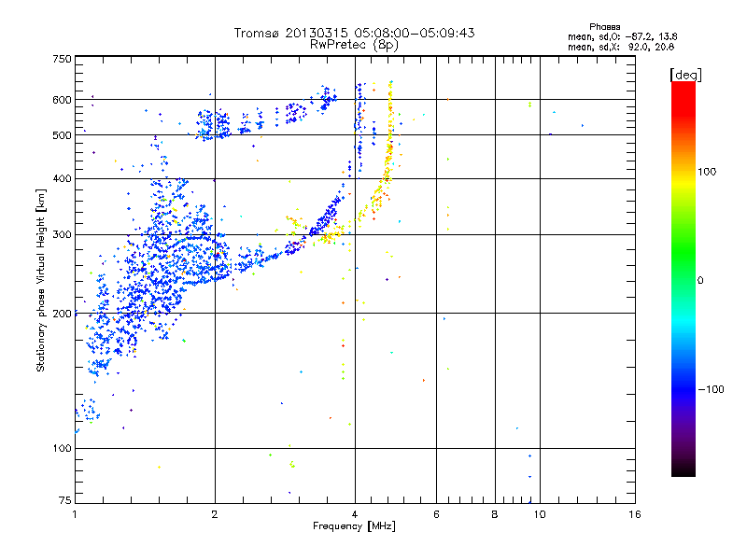Click colorbar tick label "100"
The width and height of the screenshot is (747, 560).
tap(707, 172)
